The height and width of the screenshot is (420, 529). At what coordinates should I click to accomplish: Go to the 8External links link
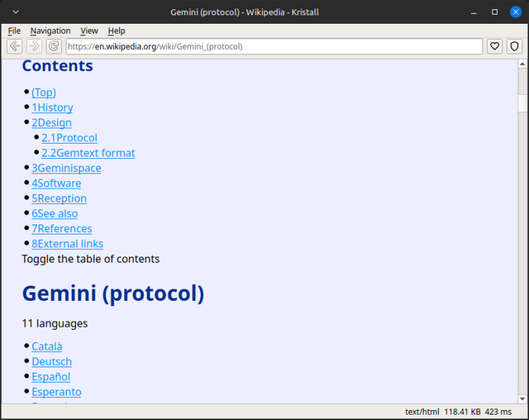click(68, 244)
